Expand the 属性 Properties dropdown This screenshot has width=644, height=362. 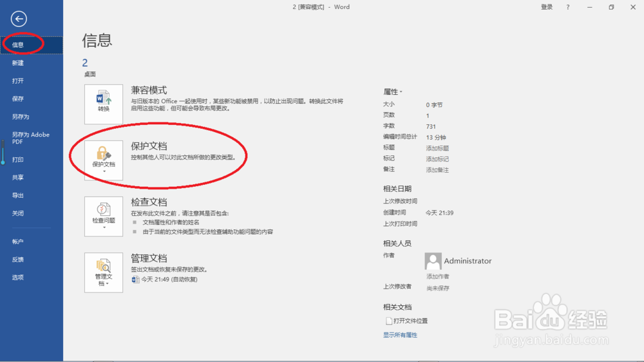point(393,91)
